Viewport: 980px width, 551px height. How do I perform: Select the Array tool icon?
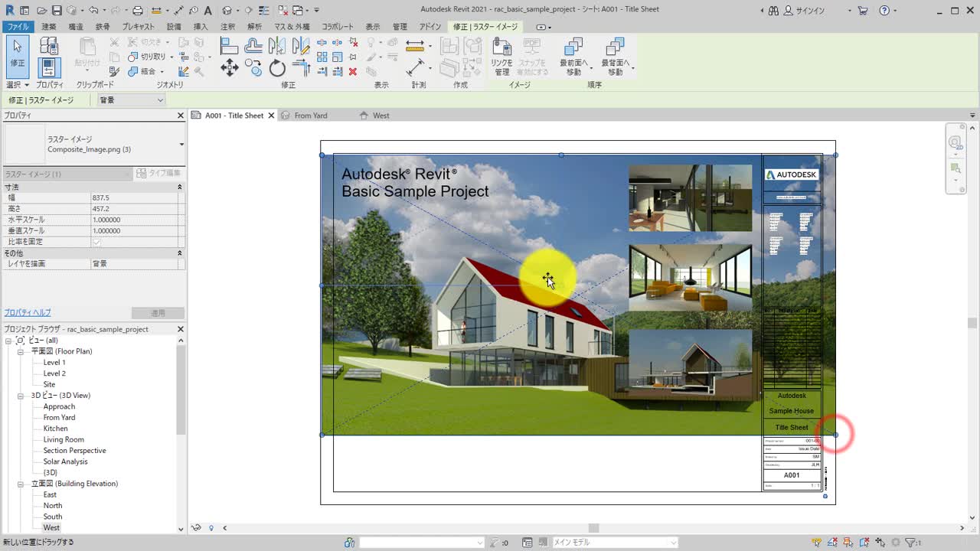(x=322, y=57)
